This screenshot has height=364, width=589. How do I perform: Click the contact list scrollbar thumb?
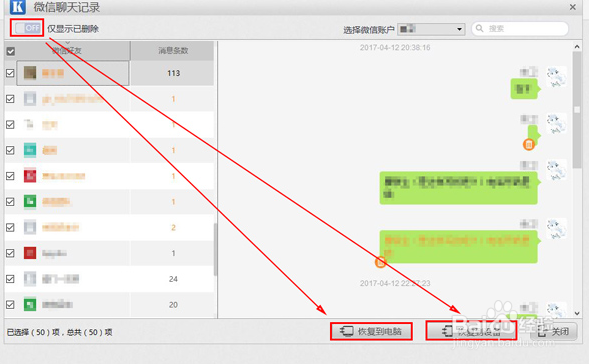click(215, 249)
